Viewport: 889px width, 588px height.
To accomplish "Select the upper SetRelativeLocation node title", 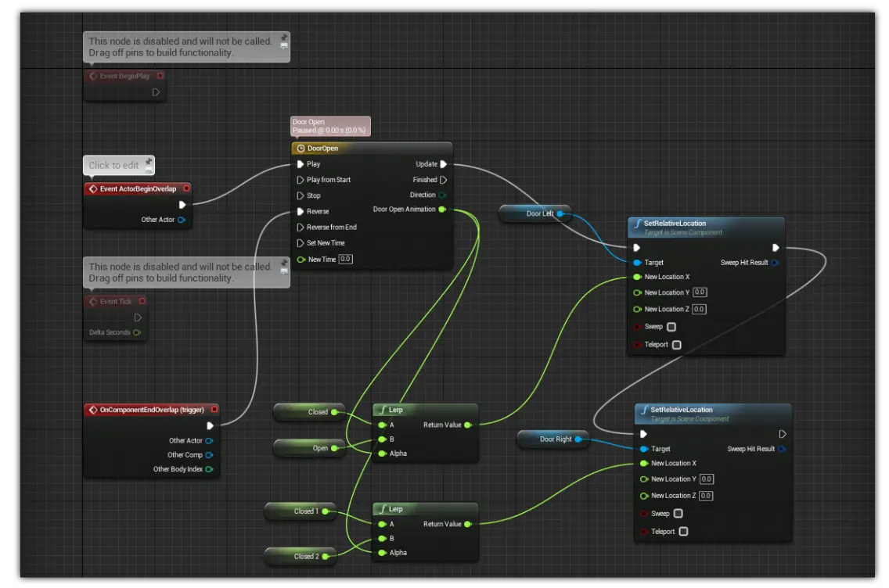I will [x=675, y=223].
